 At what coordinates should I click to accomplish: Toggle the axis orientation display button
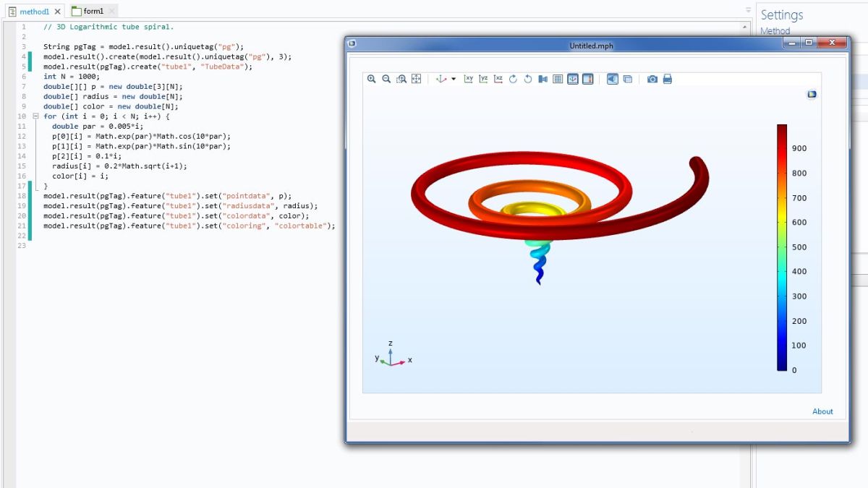click(573, 79)
